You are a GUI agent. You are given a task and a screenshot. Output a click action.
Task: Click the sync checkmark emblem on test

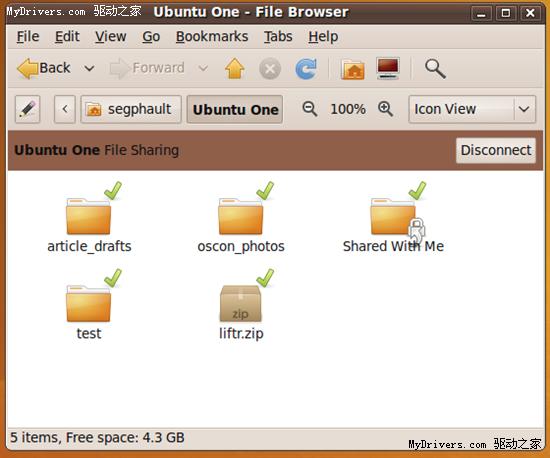click(113, 278)
